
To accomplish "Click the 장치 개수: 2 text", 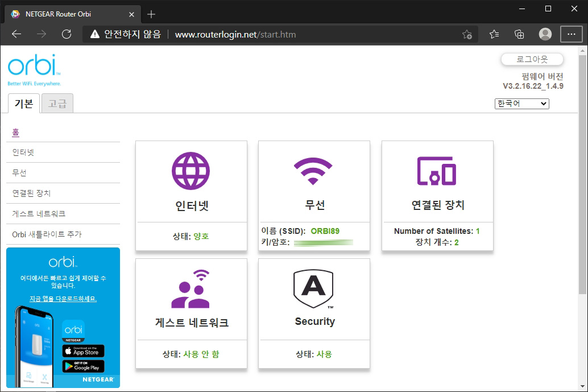I will 437,242.
